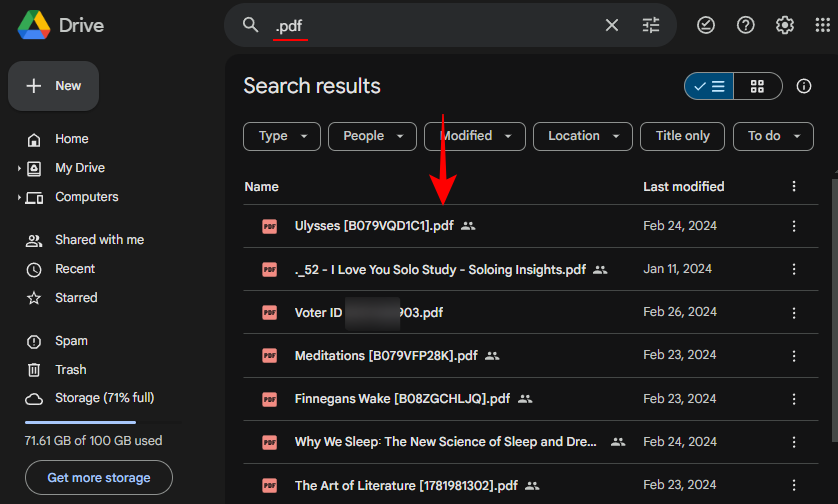
Task: Click PDF icon of Voter ID file
Action: coord(269,313)
